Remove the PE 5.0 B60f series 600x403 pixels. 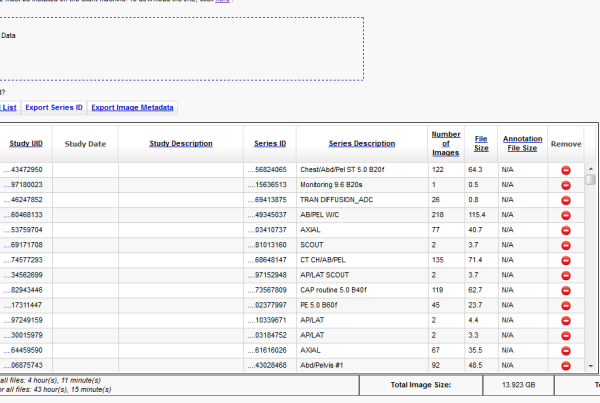[566, 306]
